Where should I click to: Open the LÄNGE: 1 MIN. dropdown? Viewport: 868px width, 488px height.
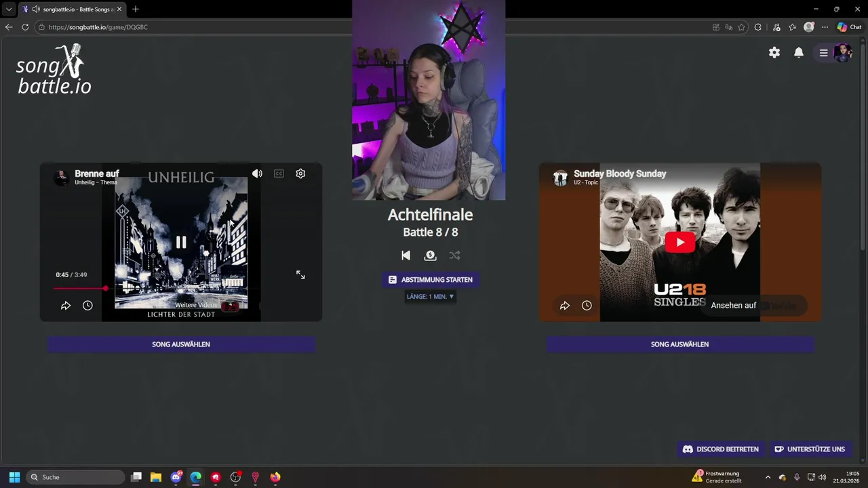[430, 296]
